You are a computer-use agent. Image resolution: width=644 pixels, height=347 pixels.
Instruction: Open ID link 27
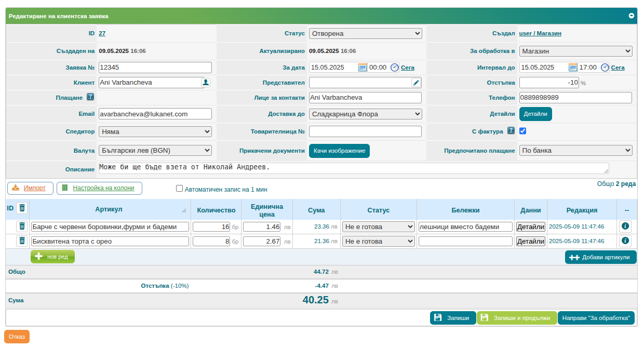point(102,33)
